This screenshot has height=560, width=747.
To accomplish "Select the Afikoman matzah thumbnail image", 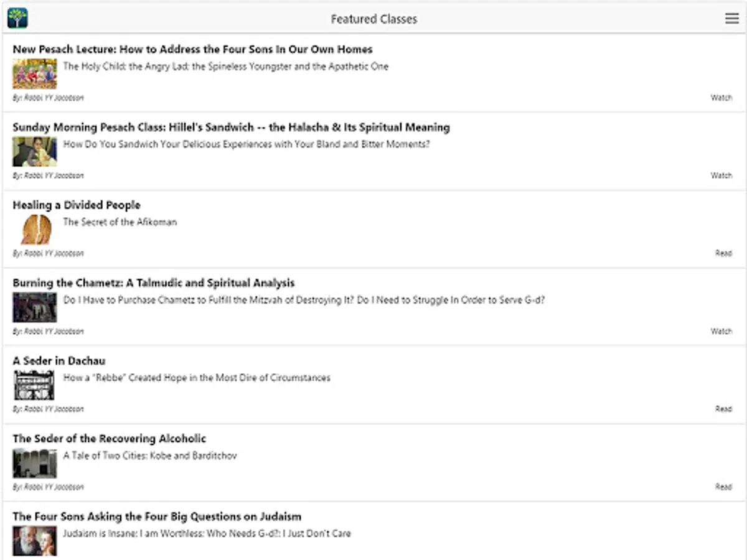I will click(35, 230).
